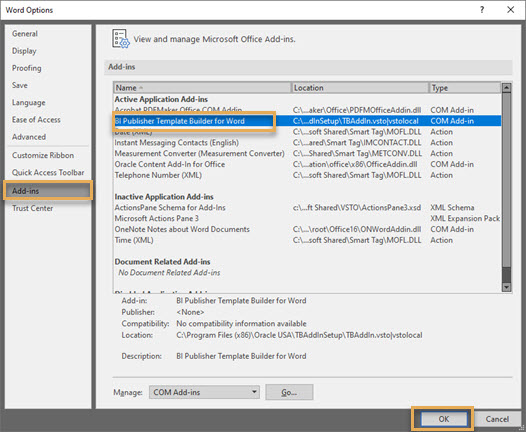Select the Language category
This screenshot has height=432, width=526.
point(29,103)
